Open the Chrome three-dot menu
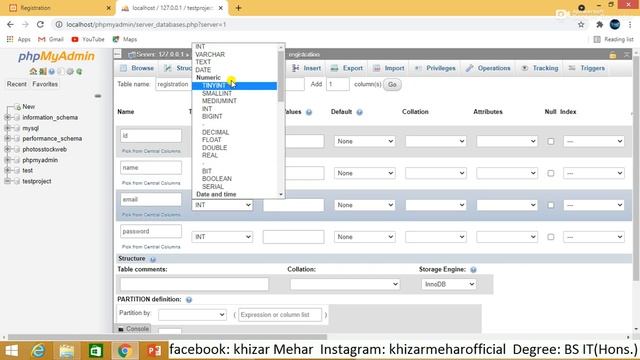The image size is (640, 360). tap(630, 24)
